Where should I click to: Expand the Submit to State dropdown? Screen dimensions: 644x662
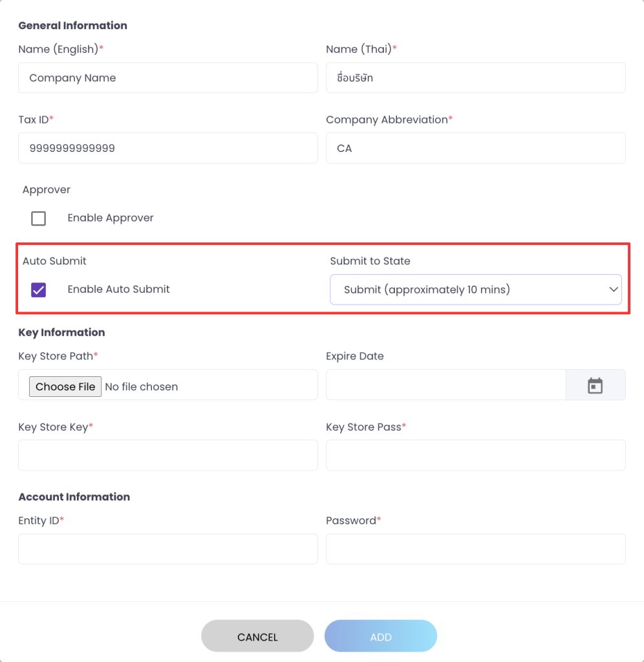point(475,290)
